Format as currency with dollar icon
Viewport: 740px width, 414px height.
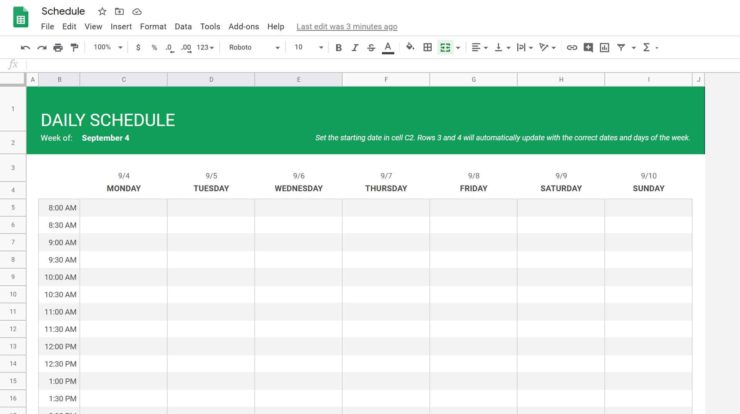138,48
